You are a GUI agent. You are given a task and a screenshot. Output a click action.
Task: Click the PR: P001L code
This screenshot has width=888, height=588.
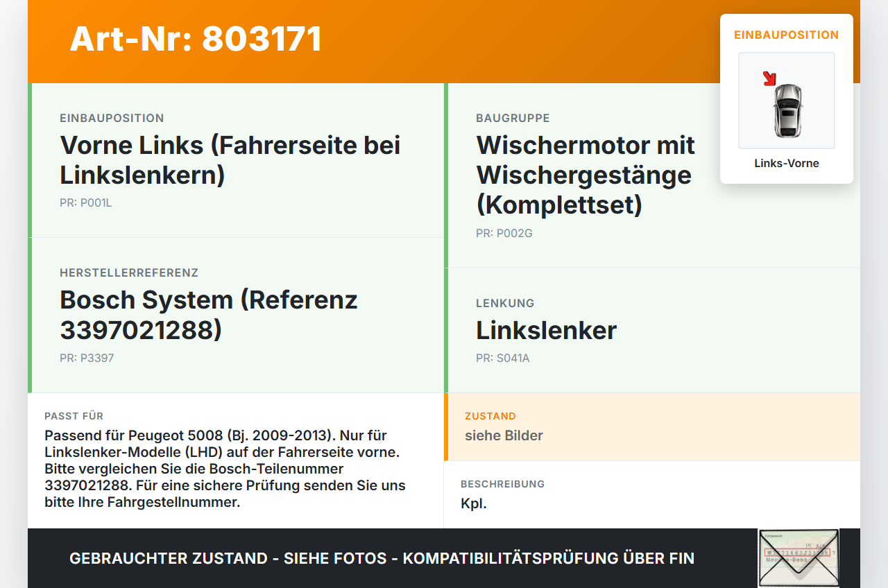(86, 203)
